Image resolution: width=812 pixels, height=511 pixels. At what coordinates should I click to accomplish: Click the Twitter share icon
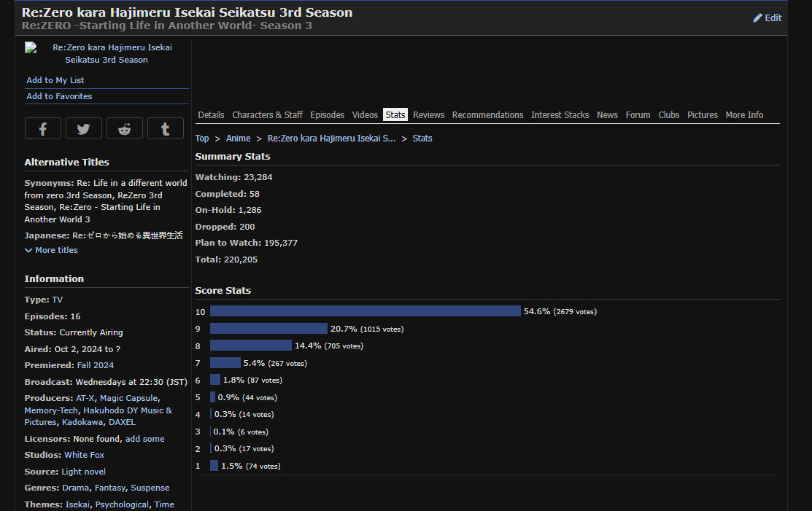coord(84,129)
